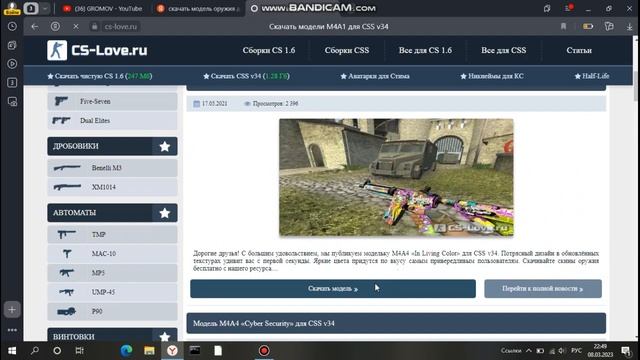Click the play icon in browser sidebar
The width and height of the screenshot is (640, 360).
tap(12, 64)
